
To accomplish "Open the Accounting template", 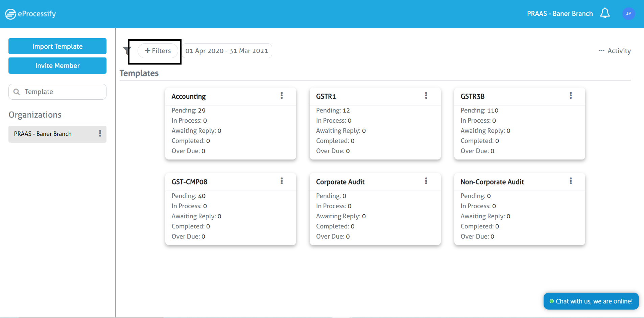I will tap(189, 96).
